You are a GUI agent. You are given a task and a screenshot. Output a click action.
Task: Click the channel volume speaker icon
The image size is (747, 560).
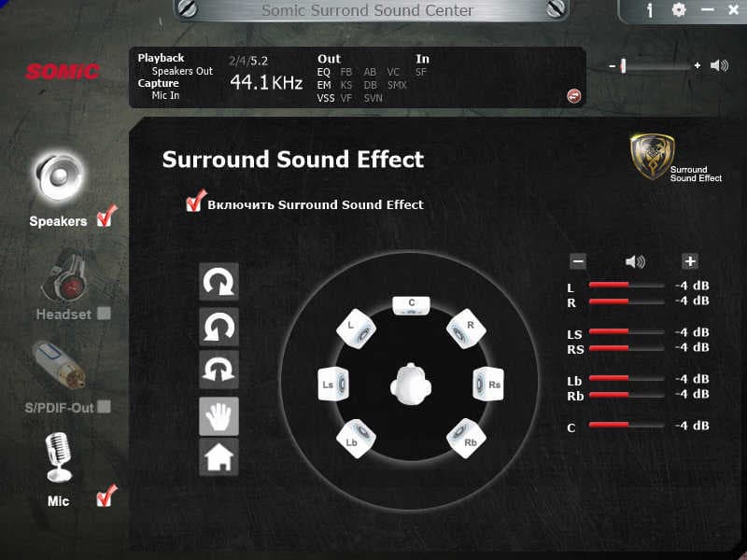tap(635, 261)
